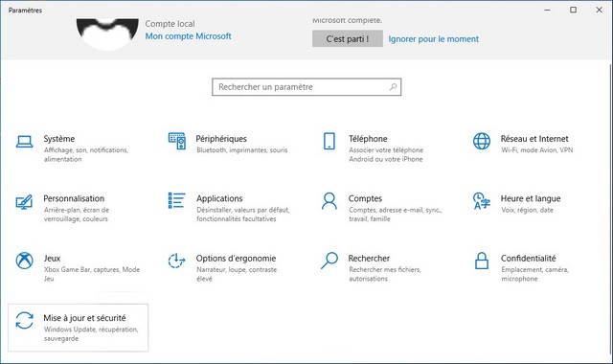Viewport: 613px width, 364px height.
Task: Open the Options d'ergonomie icon
Action: [x=176, y=261]
